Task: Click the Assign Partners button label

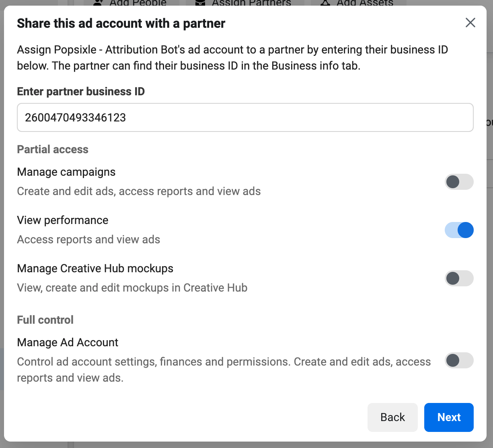Action: point(251,3)
